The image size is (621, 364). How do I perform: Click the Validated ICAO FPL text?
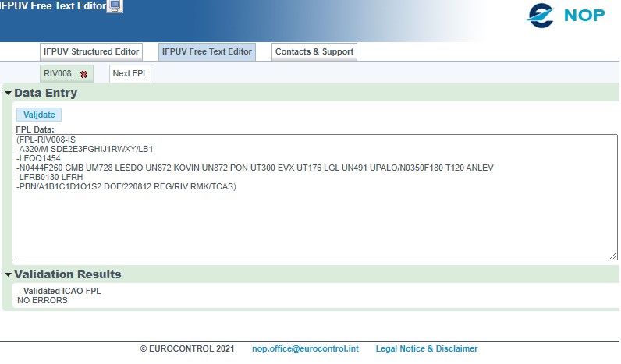coord(62,291)
